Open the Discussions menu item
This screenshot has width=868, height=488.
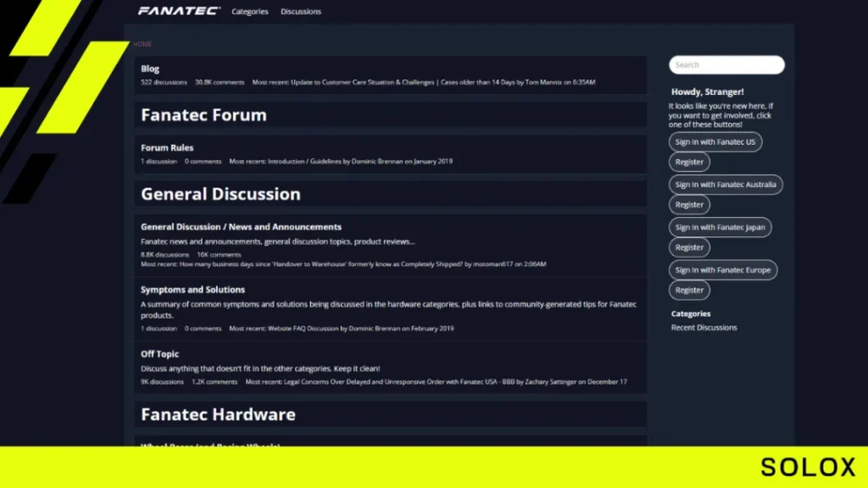[301, 12]
